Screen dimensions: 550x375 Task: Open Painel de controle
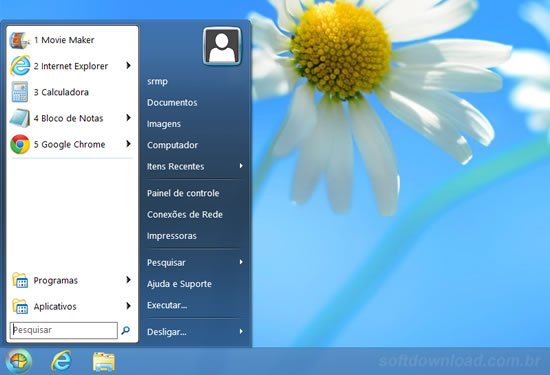point(183,193)
